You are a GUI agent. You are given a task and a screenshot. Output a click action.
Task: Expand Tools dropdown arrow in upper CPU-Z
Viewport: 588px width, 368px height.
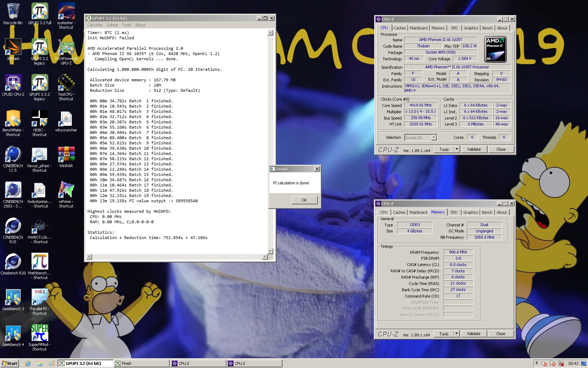pos(456,149)
